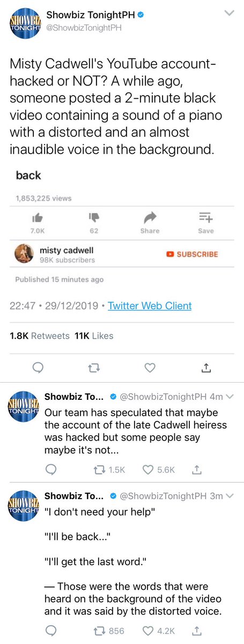The width and height of the screenshot is (244, 644).
Task: Open the Twitter Web Client link
Action: tap(150, 306)
